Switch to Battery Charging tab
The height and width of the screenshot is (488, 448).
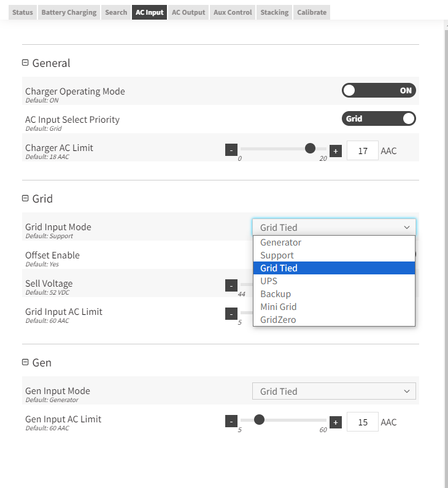(69, 12)
